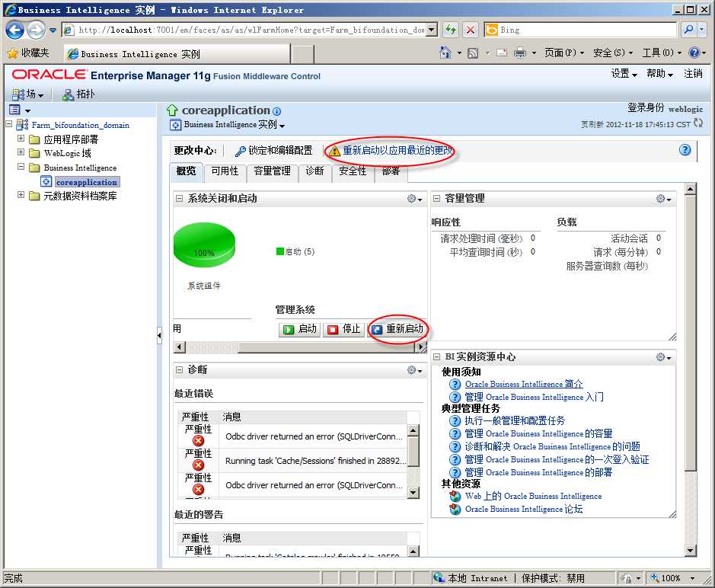This screenshot has height=588, width=715.
Task: Switch to the 诊断 tab
Action: click(314, 171)
